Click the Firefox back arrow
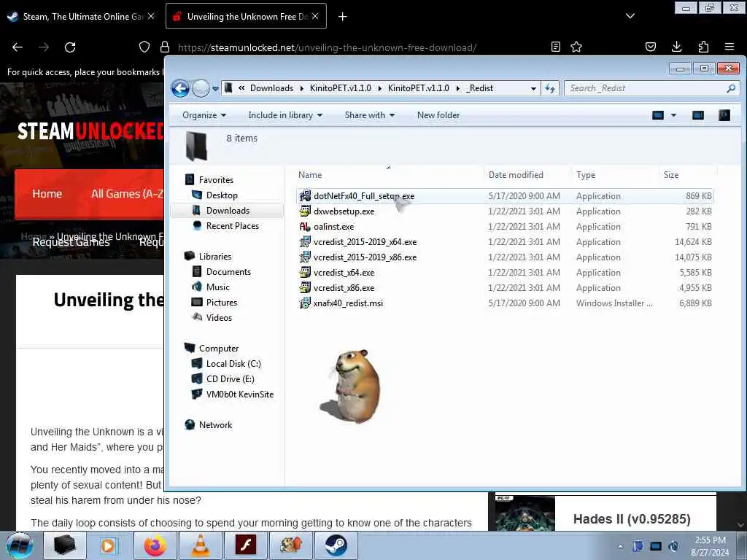Screen dimensions: 747x560 (x=18, y=47)
